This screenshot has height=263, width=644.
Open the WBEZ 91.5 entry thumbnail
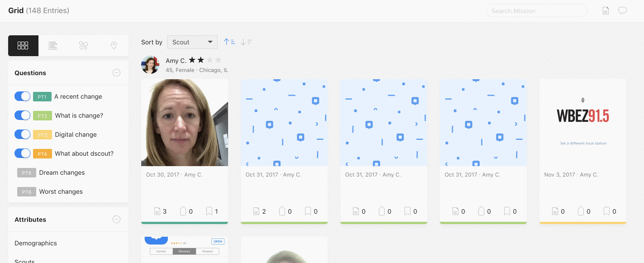point(583,123)
